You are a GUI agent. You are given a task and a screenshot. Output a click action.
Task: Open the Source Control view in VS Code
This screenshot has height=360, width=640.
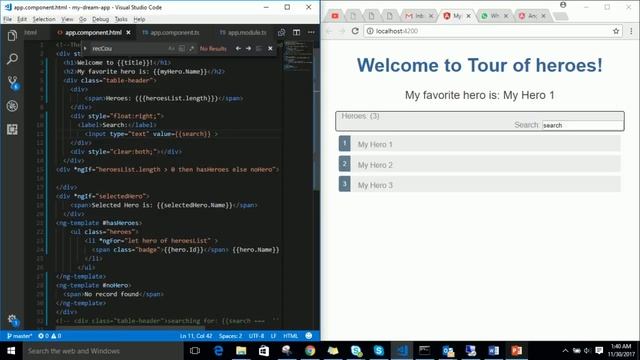(13, 82)
